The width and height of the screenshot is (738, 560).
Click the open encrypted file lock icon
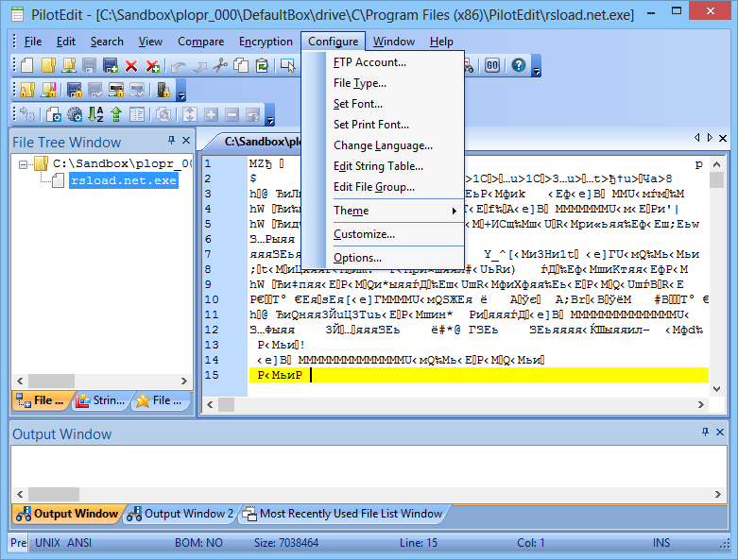27,90
